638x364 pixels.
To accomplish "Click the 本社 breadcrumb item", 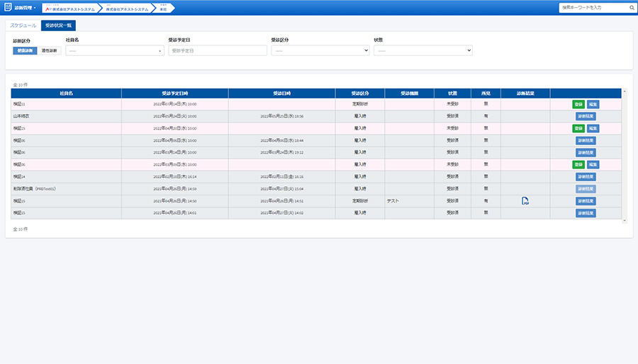I will 163,8.
